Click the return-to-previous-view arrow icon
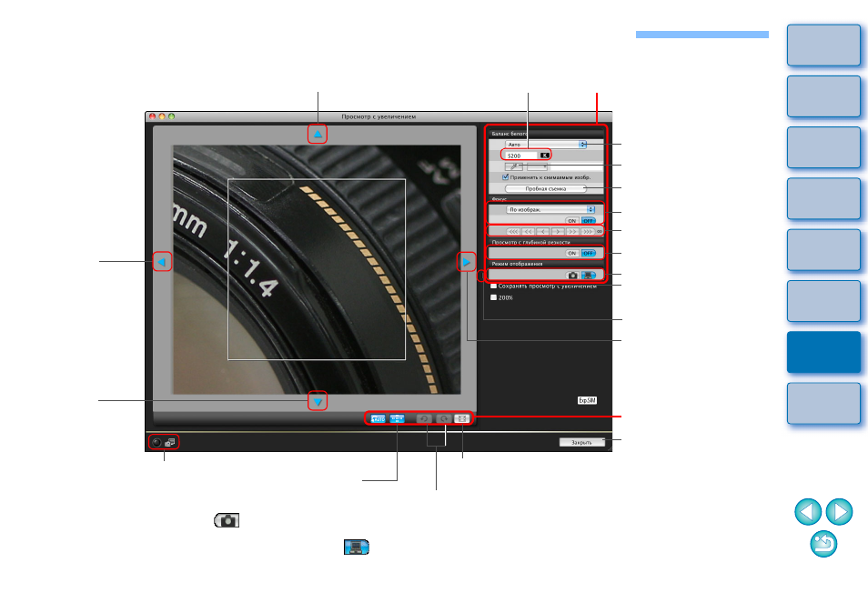The width and height of the screenshot is (868, 613). click(823, 544)
